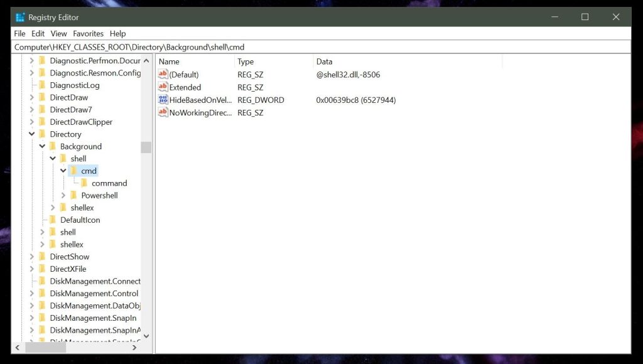643x364 pixels.
Task: Sort values by the Name column header
Action: [x=195, y=62]
